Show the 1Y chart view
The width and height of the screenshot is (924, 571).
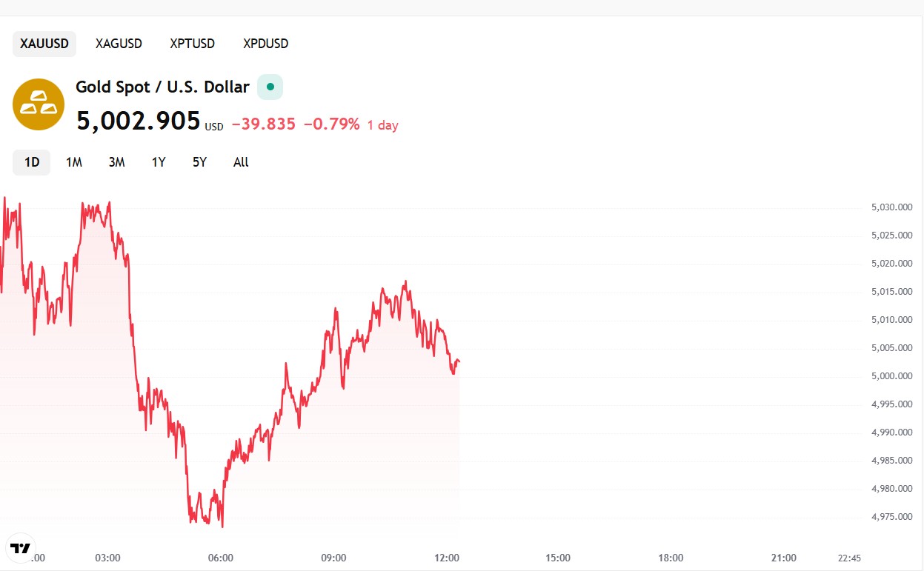click(157, 161)
